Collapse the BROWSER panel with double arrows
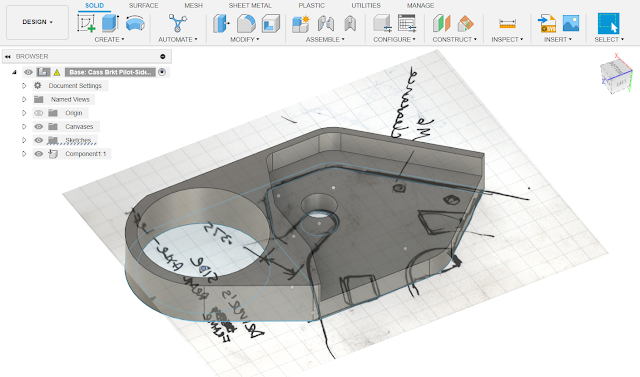This screenshot has width=640, height=377. pos(8,56)
